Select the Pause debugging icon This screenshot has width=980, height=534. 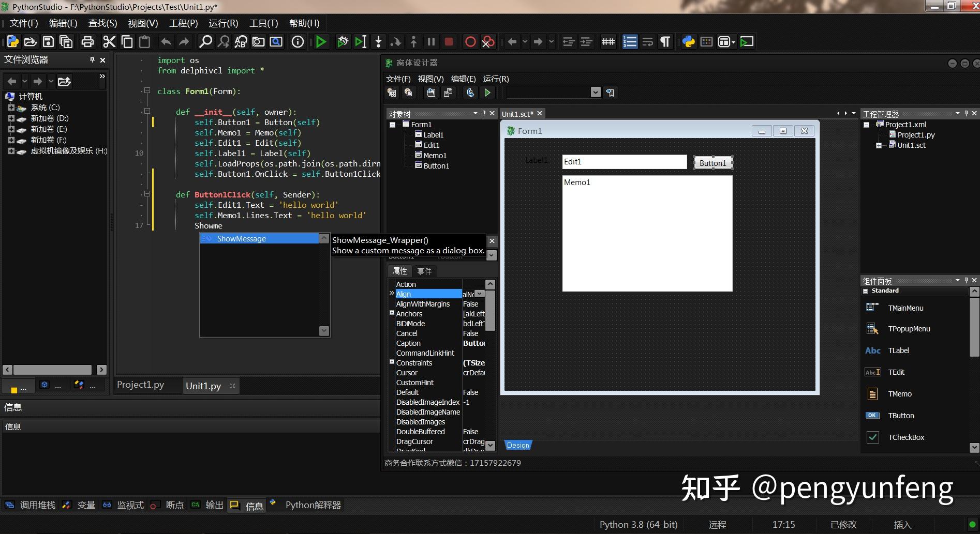[x=431, y=41]
